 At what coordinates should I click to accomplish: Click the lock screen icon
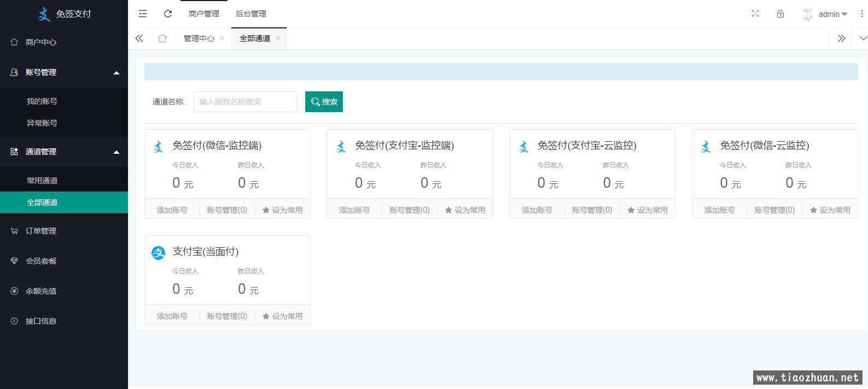(780, 14)
